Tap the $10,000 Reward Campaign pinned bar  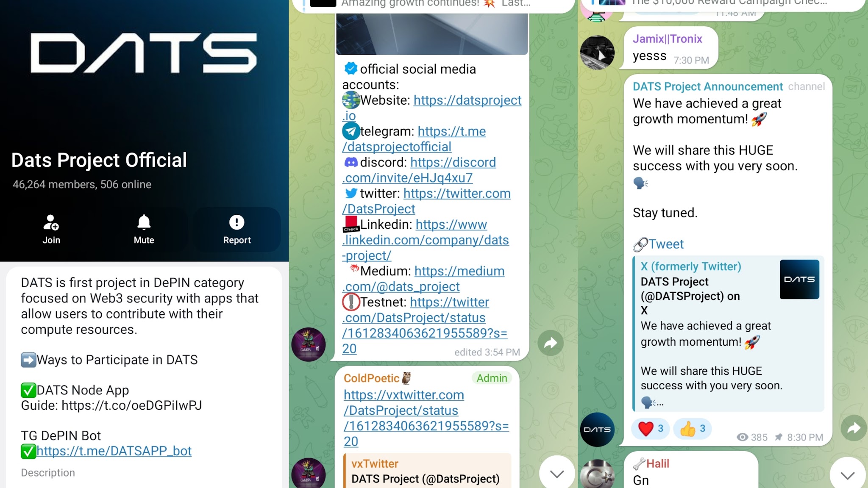[x=722, y=5]
